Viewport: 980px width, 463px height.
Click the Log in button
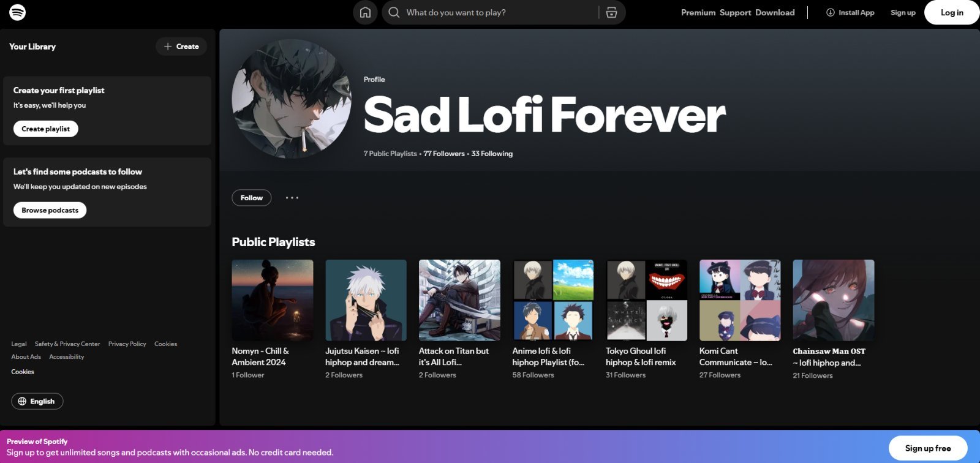click(952, 12)
